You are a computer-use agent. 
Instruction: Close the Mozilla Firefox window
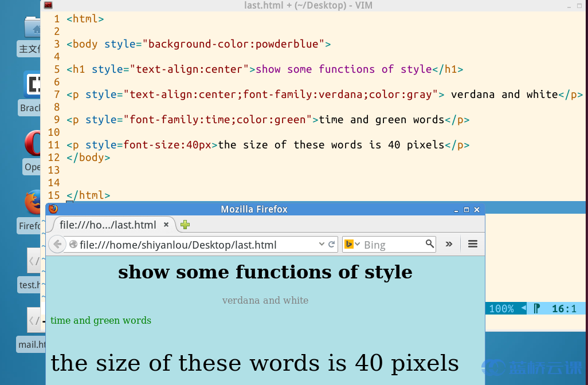(x=477, y=210)
